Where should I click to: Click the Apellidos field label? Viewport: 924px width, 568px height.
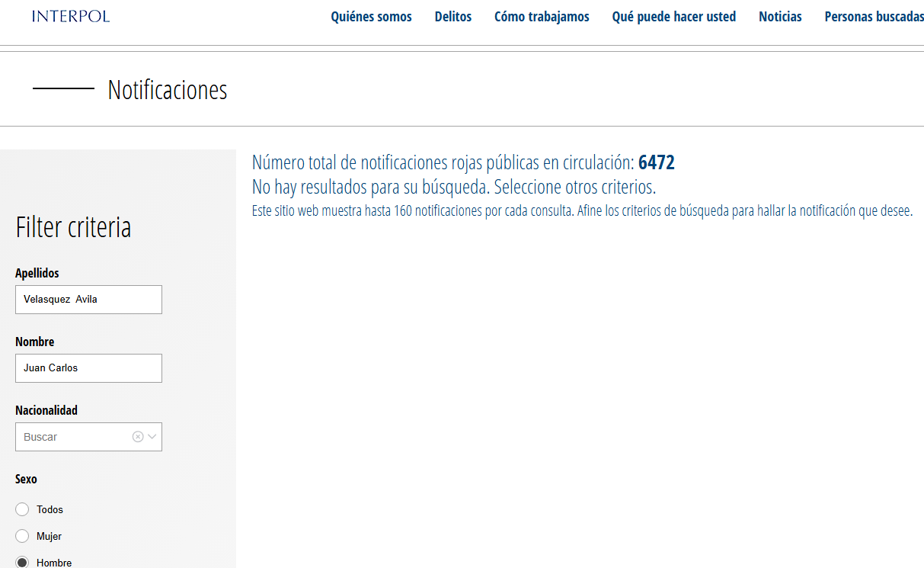pos(37,273)
